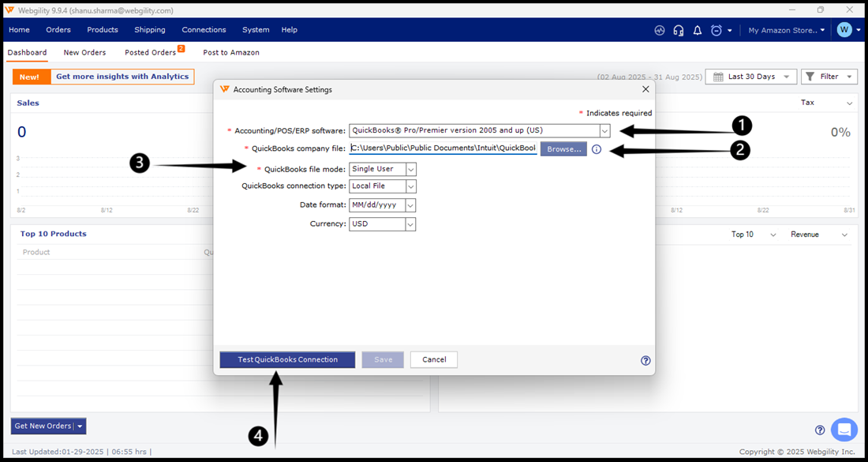Viewport: 868px width, 462px height.
Task: Open the notifications bell icon
Action: pyautogui.click(x=698, y=31)
